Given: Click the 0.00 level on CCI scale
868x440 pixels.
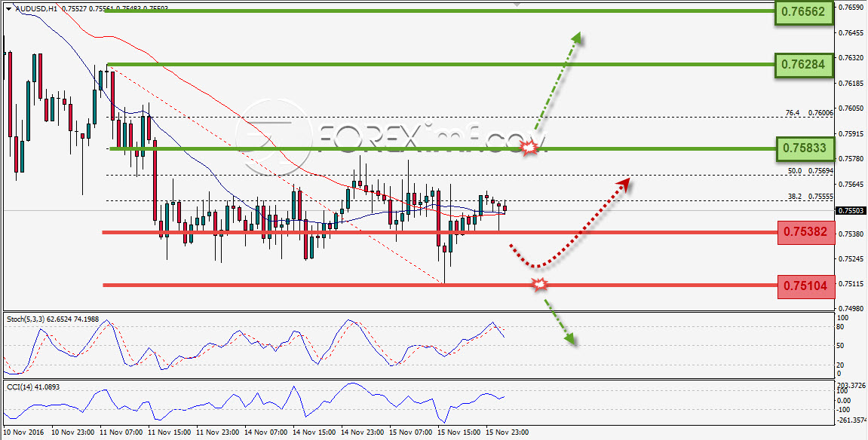Looking at the screenshot, I should pos(845,400).
